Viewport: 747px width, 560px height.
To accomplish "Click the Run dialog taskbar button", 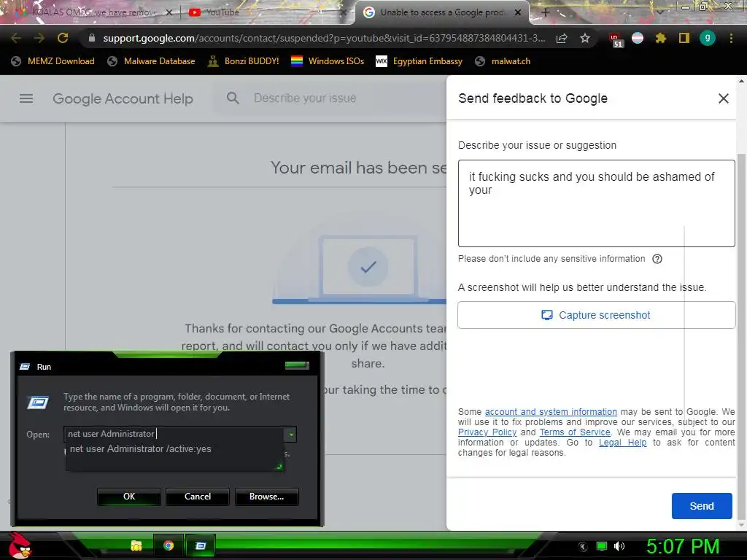I will (x=201, y=545).
